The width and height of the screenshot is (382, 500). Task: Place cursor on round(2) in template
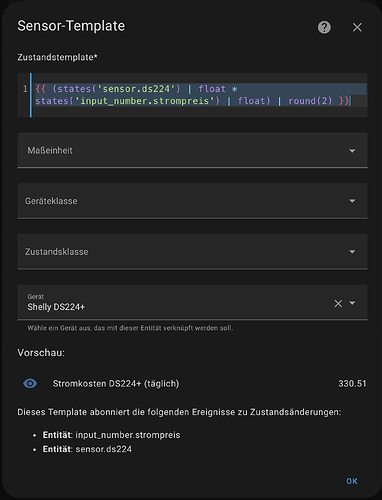pyautogui.click(x=310, y=101)
